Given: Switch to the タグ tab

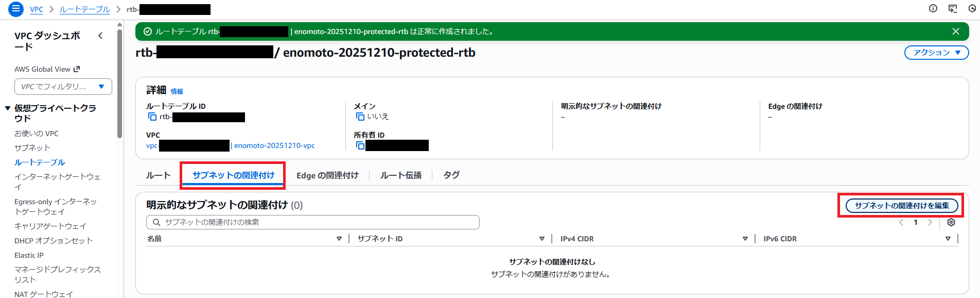Looking at the screenshot, I should pos(450,175).
